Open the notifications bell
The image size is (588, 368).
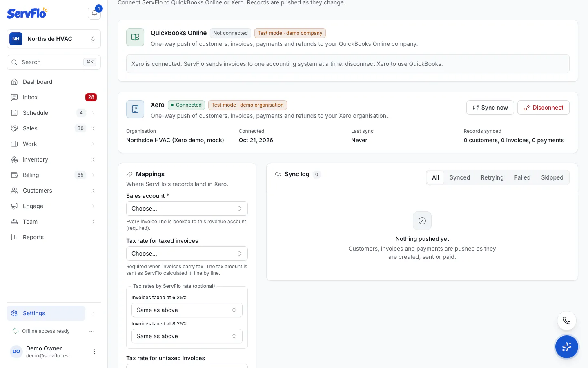[x=94, y=13]
